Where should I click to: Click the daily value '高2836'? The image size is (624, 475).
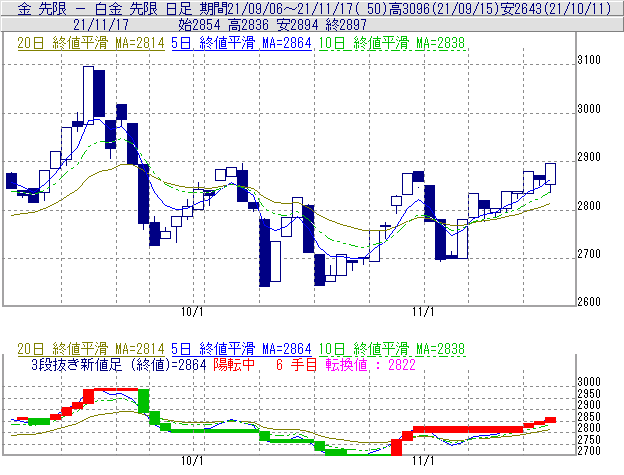point(248,25)
